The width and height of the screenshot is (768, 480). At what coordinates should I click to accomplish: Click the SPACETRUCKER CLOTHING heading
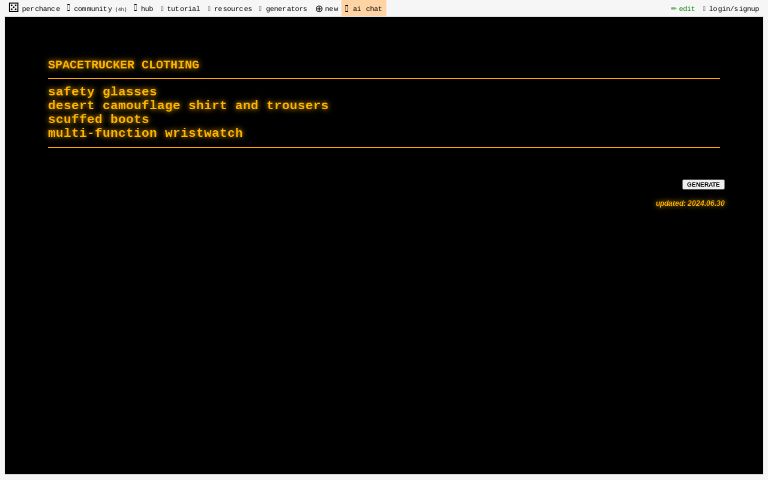[x=123, y=65]
